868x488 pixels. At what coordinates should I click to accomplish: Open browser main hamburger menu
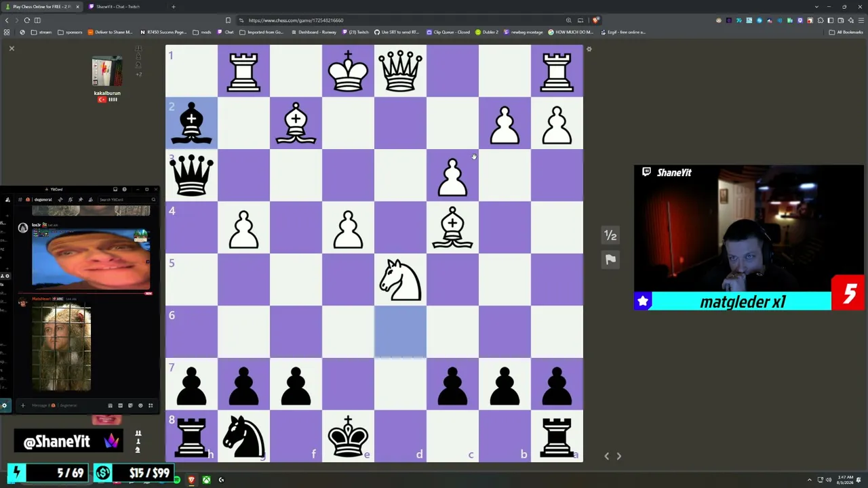(x=861, y=20)
